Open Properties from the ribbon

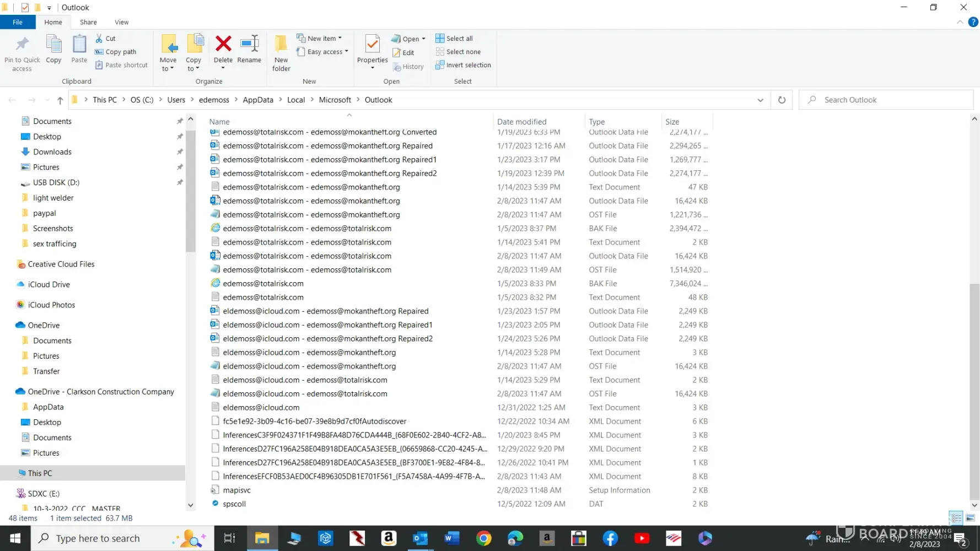pos(372,50)
